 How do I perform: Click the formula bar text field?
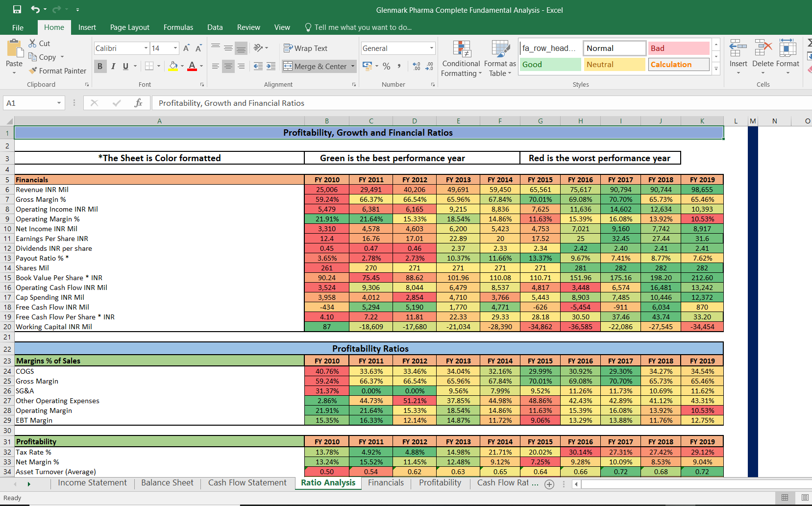click(x=482, y=103)
